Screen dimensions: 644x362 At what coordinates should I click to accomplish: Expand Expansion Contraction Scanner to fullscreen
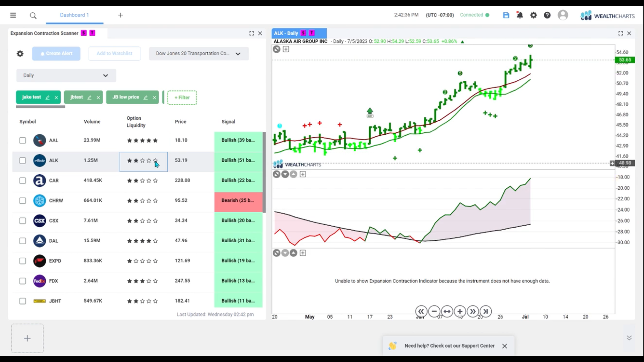252,33
